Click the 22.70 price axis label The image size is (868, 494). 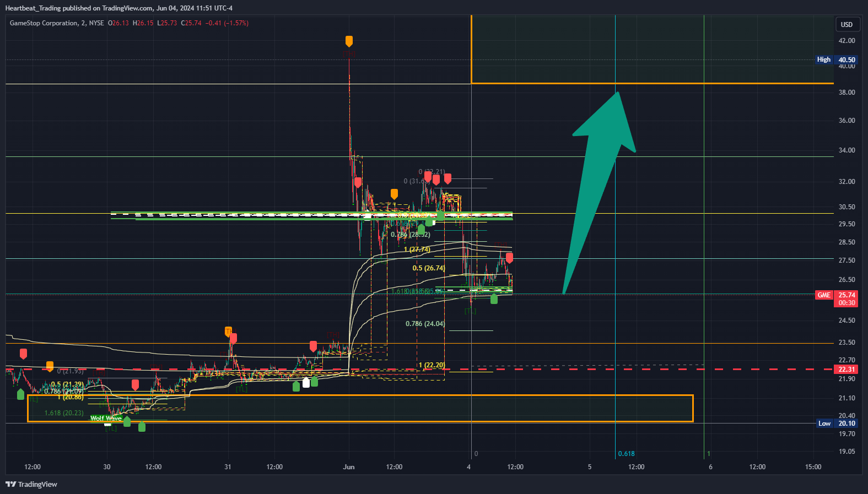click(x=847, y=360)
